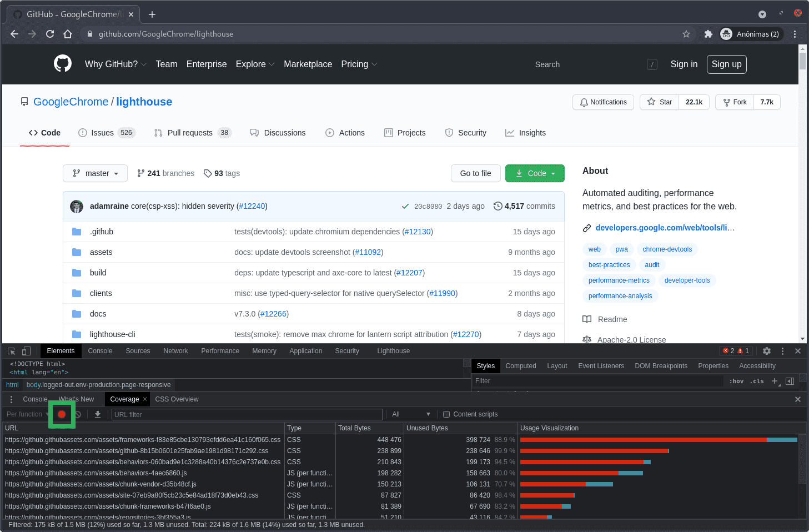Stop coverage recording with the red record button
Viewport: 809px width, 532px height.
coord(62,414)
